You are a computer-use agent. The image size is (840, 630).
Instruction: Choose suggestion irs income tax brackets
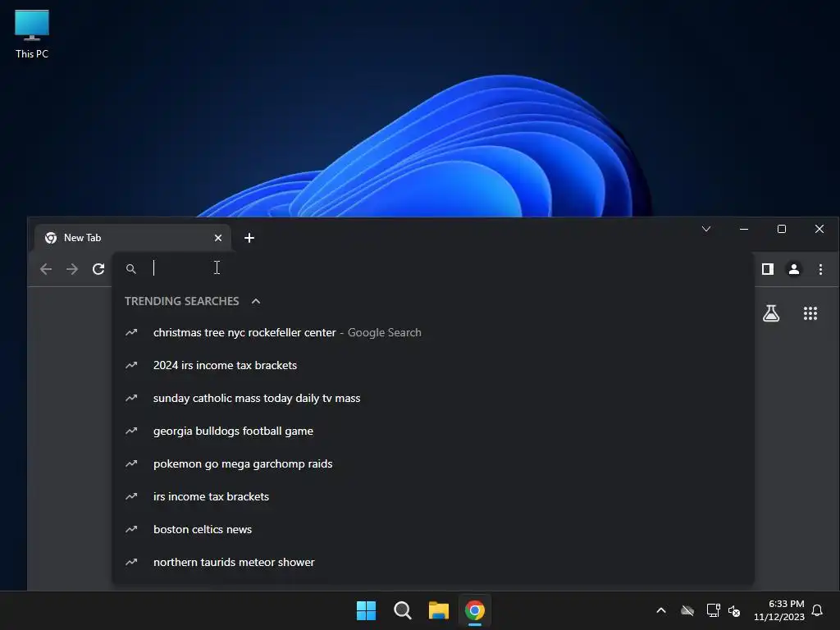coord(433,496)
